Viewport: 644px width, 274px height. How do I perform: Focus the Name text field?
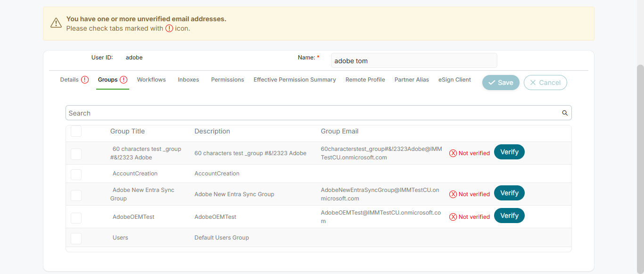point(413,60)
